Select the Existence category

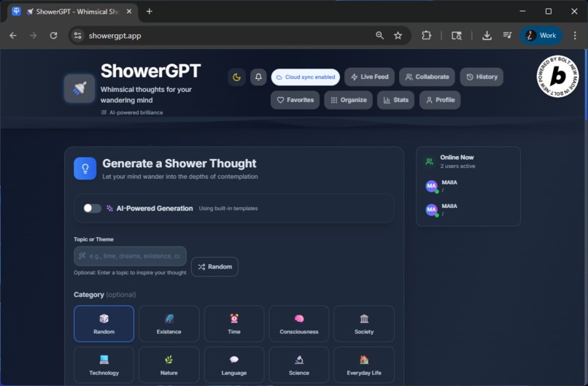coord(169,324)
